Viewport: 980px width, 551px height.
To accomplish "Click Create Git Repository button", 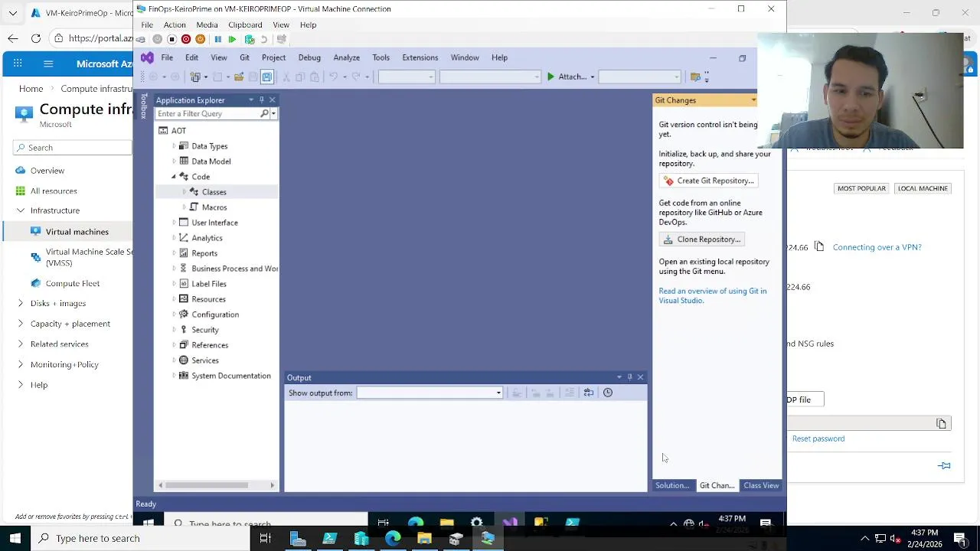I will click(x=709, y=181).
